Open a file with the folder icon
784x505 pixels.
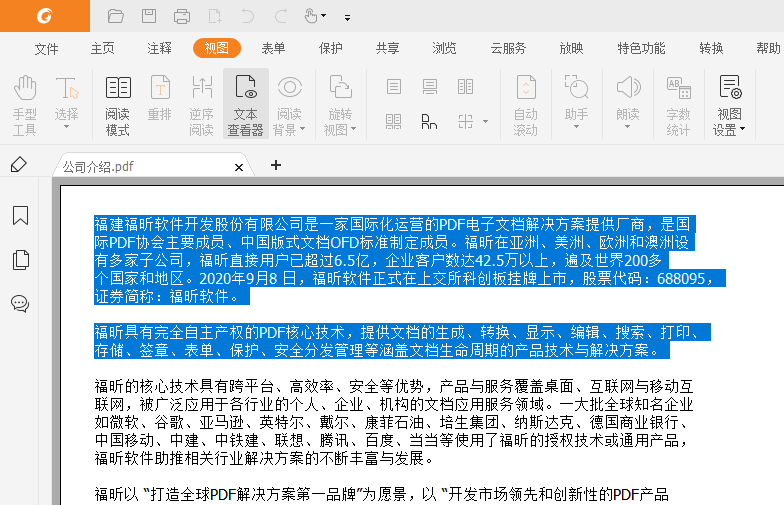point(116,16)
